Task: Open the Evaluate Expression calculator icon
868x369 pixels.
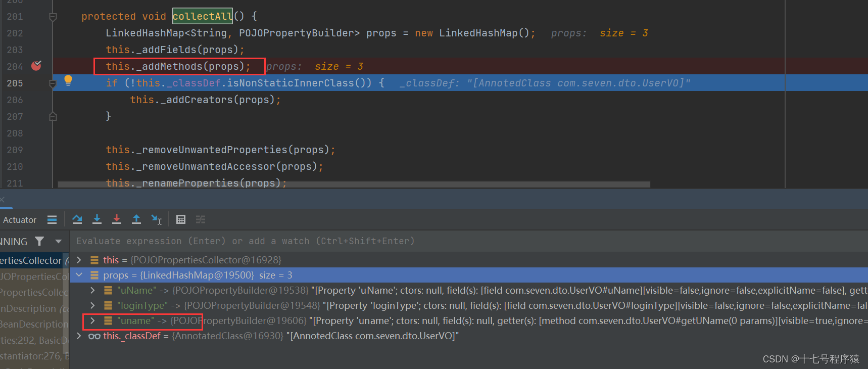Action: 181,219
